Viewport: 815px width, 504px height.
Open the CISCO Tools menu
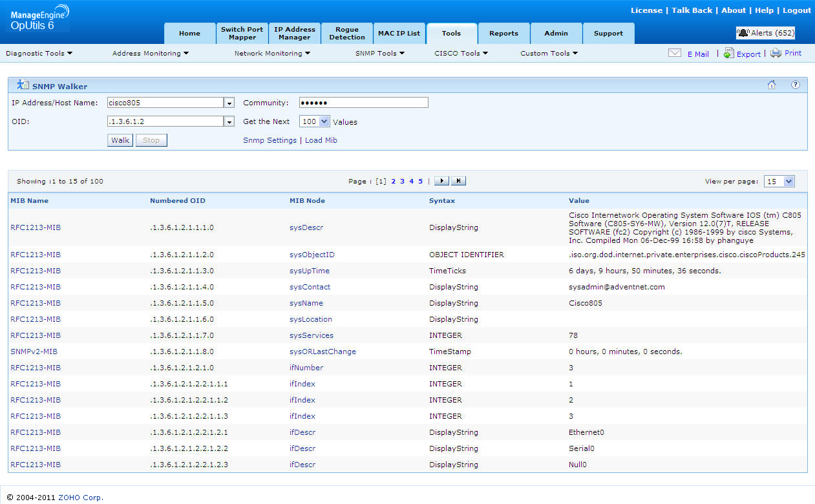(461, 54)
